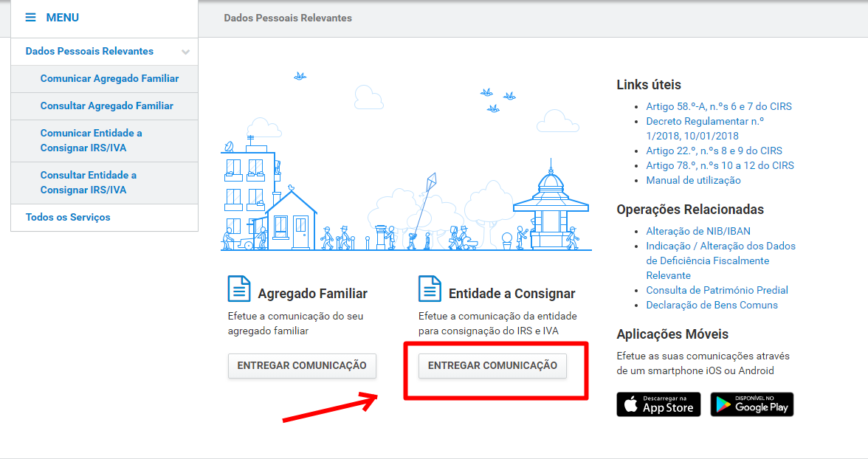Open the App Store download badge
Image resolution: width=868 pixels, height=459 pixels.
pos(658,404)
